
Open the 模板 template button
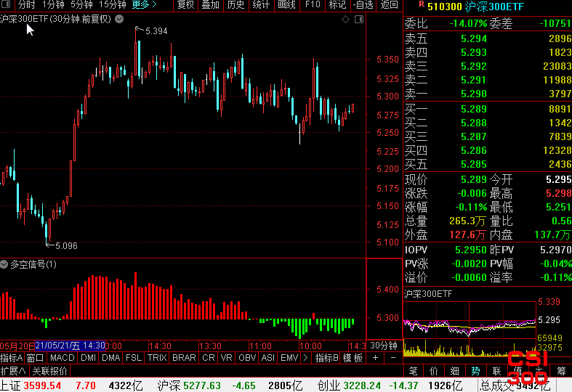pyautogui.click(x=353, y=358)
